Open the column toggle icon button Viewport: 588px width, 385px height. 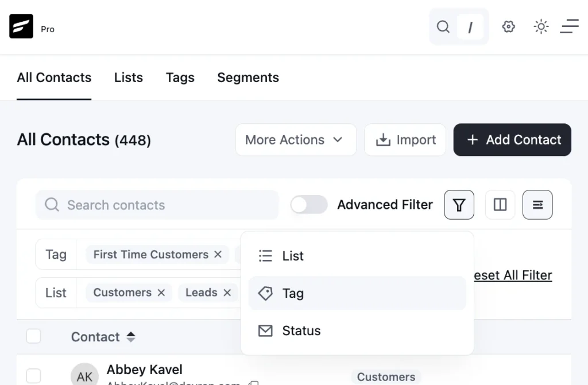tap(500, 205)
